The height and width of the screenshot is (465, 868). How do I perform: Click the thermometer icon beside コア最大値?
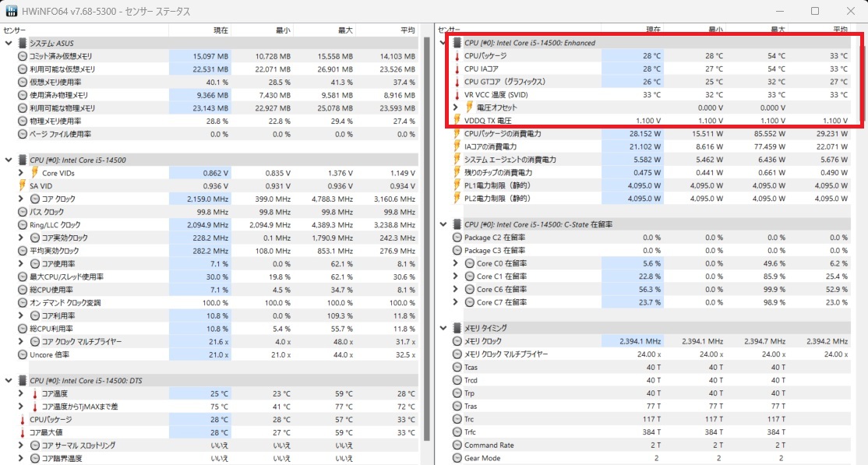[22, 432]
